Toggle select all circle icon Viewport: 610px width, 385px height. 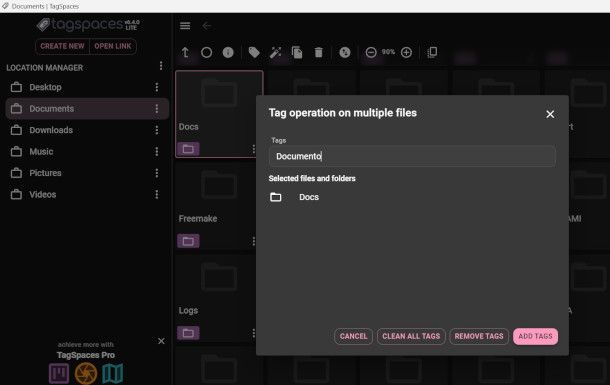coord(207,52)
